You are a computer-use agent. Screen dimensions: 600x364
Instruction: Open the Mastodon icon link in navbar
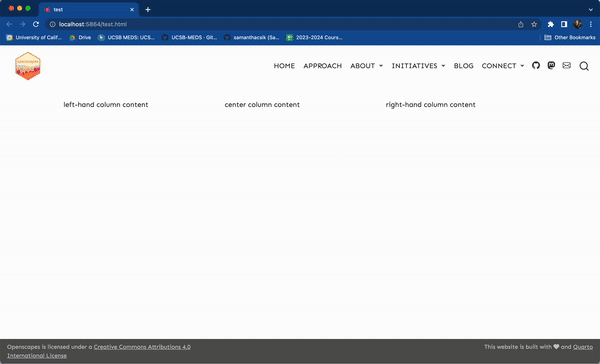(551, 65)
